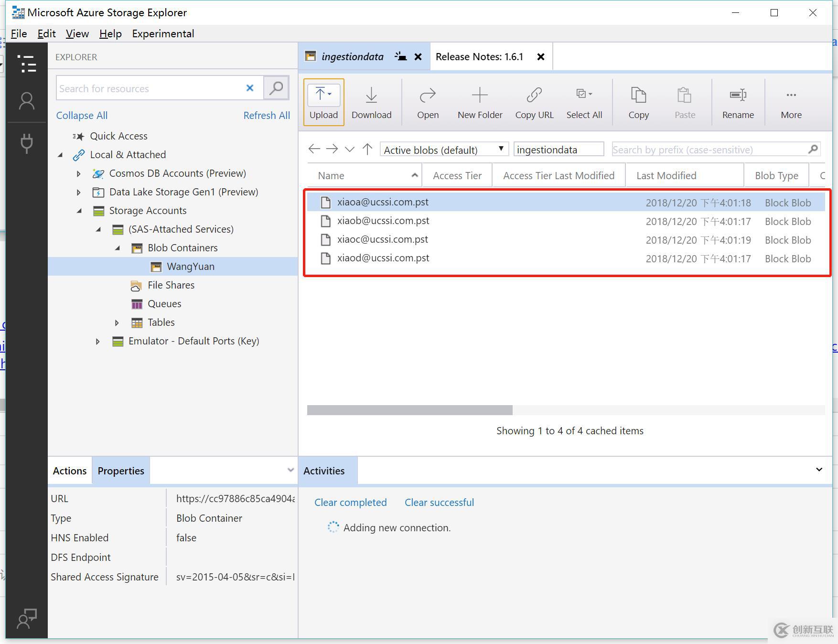Select the xiaod@ucssi.com.pst blob
The height and width of the screenshot is (644, 838).
tap(566, 258)
